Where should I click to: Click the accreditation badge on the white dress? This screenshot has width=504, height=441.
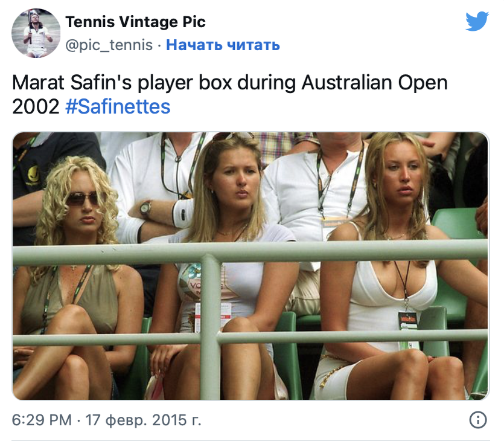pos(407,320)
